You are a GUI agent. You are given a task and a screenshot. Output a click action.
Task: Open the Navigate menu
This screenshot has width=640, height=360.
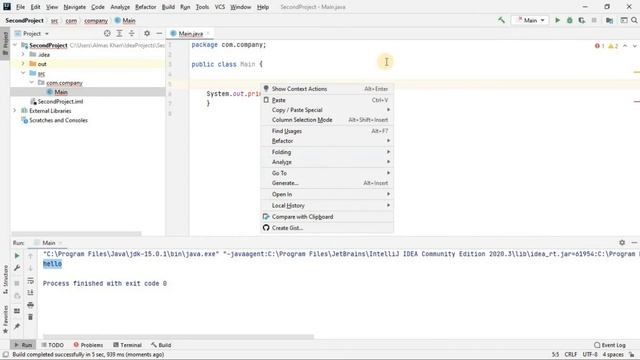tap(75, 7)
